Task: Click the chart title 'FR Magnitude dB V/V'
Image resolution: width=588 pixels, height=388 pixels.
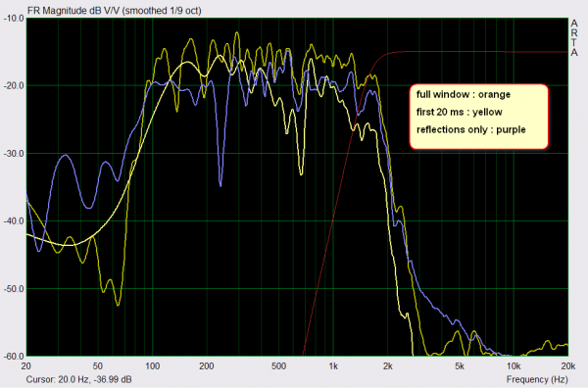Action: pyautogui.click(x=73, y=11)
